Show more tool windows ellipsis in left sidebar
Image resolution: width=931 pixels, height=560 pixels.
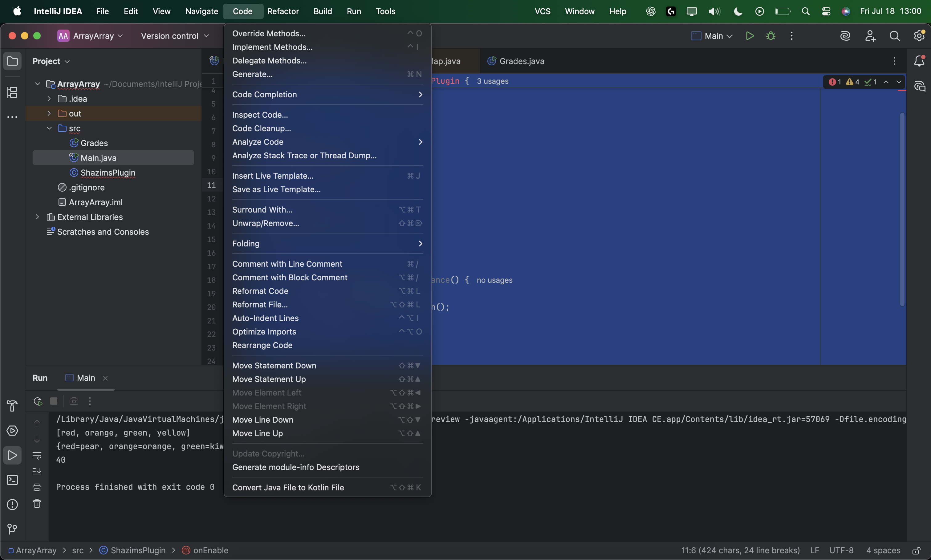12,117
